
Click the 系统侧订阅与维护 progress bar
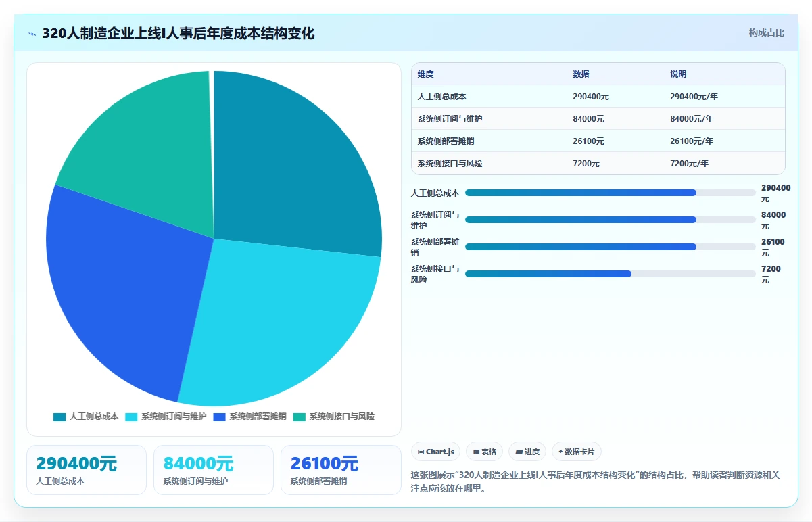(x=611, y=220)
